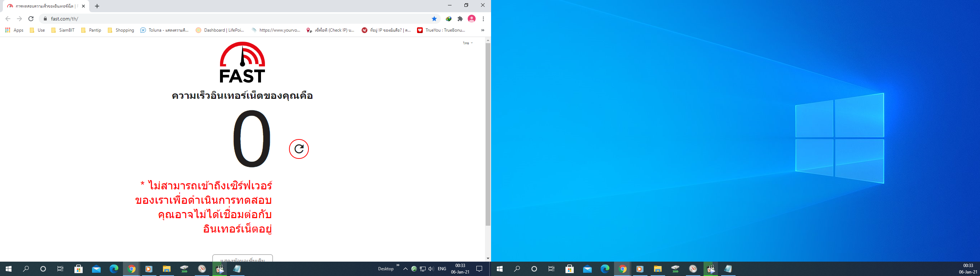Open the Pantip bookmarks folder

click(x=91, y=30)
